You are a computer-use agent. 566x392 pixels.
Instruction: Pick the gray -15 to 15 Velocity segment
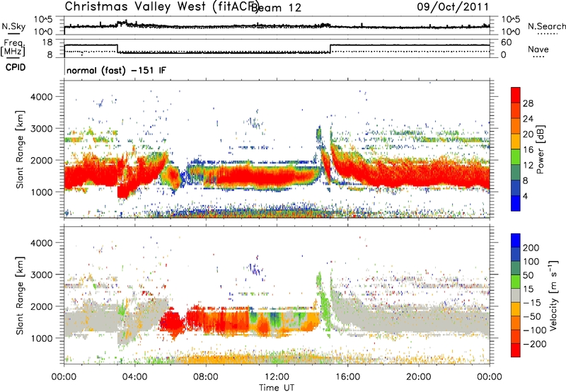tap(516, 296)
